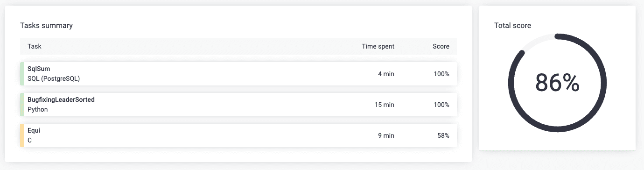Click the Tasks summary heading

46,26
